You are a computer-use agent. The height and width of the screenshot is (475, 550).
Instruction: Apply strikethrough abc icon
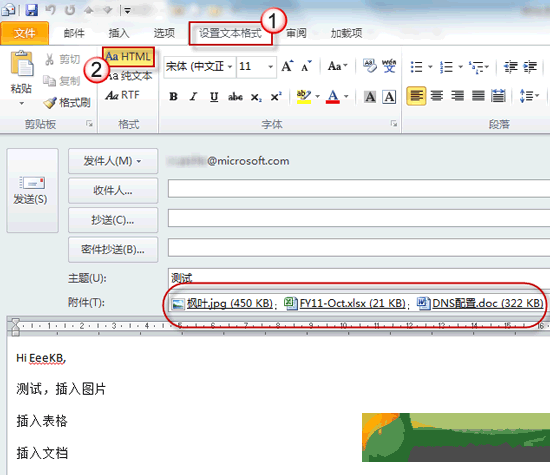point(235,96)
